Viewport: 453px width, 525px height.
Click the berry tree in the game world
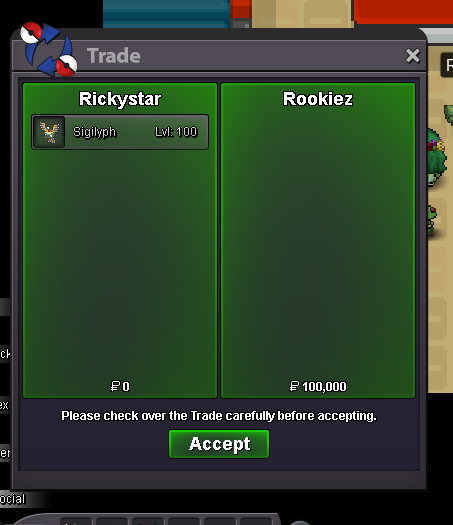coord(436,157)
